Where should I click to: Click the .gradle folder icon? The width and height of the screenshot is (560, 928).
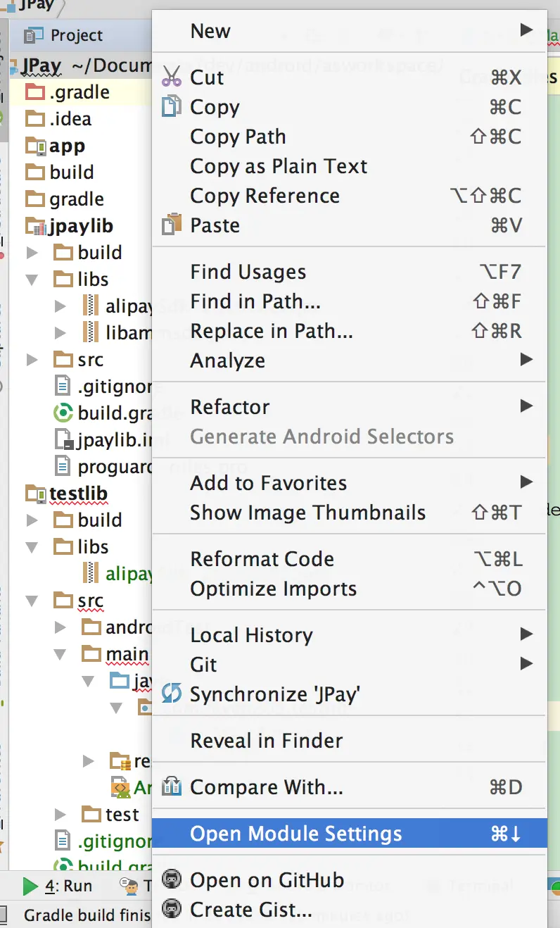tap(35, 92)
